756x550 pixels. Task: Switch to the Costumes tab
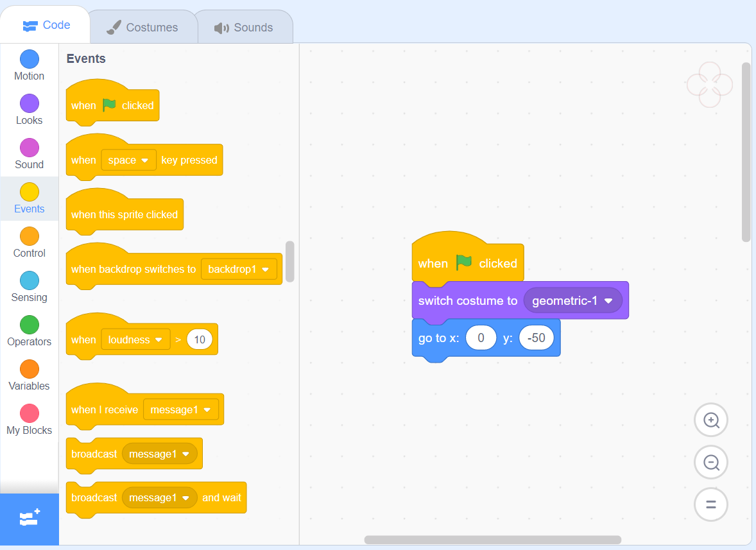tap(142, 26)
